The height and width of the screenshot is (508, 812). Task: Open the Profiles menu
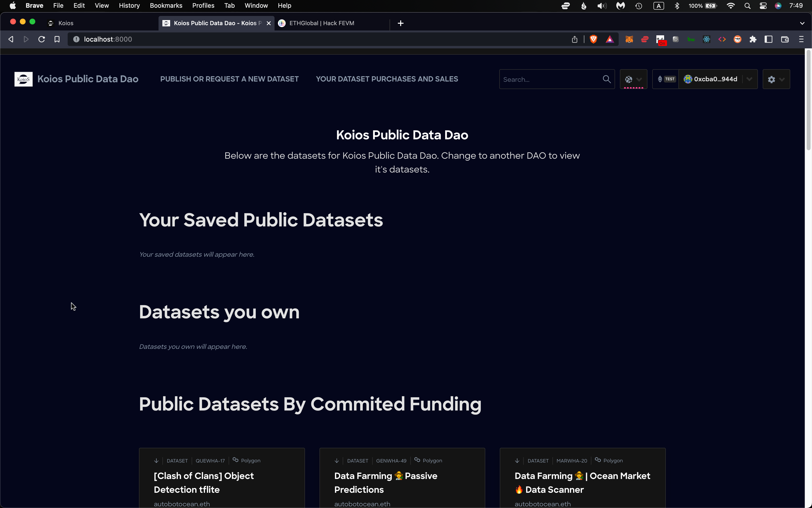(x=203, y=6)
